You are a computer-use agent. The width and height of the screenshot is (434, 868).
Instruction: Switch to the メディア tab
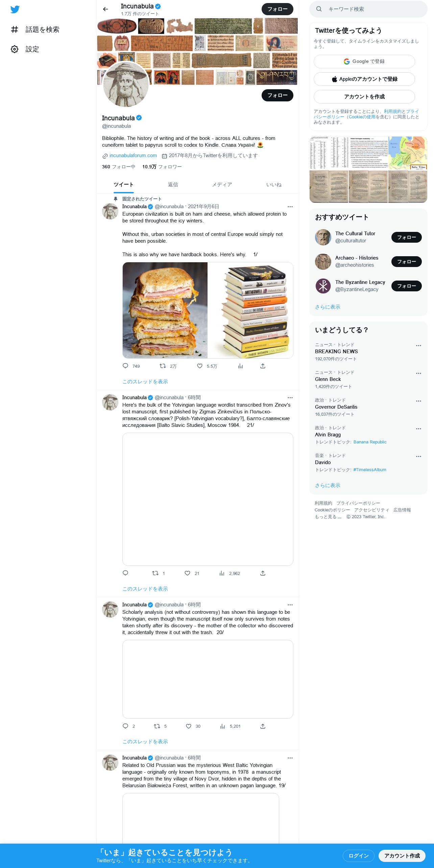coord(222,185)
